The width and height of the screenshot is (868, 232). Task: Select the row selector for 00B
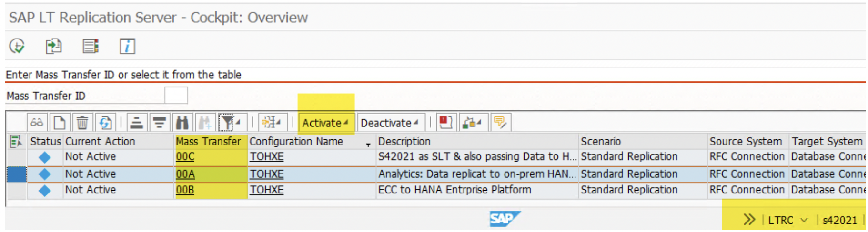point(16,190)
